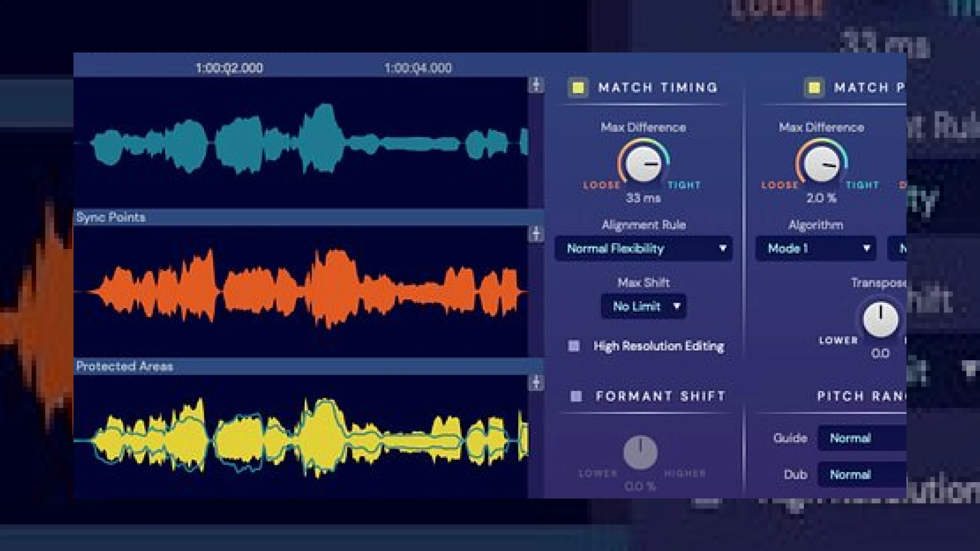980x551 pixels.
Task: Toggle the Match Pitch enable button
Action: (x=814, y=88)
